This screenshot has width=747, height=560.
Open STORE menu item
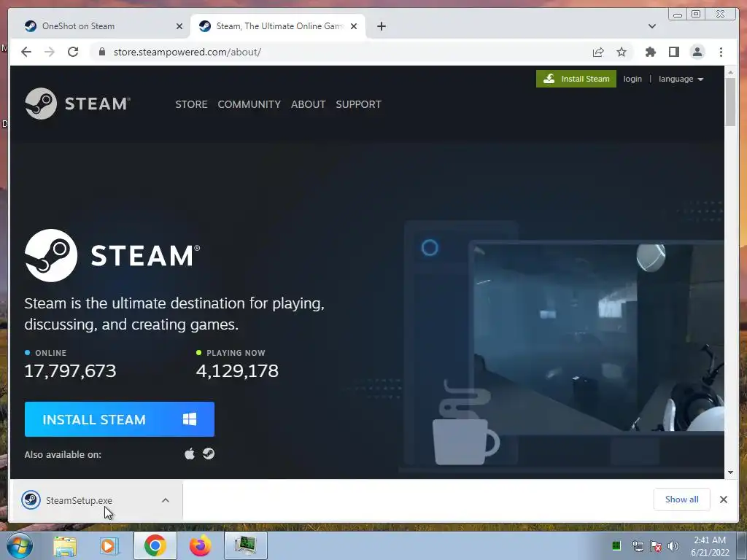[x=191, y=104]
